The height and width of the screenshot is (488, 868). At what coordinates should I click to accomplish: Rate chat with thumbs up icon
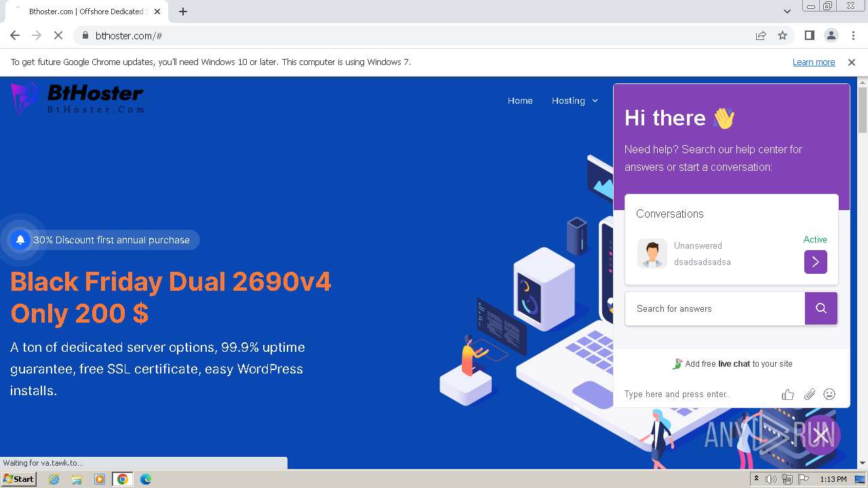click(787, 394)
